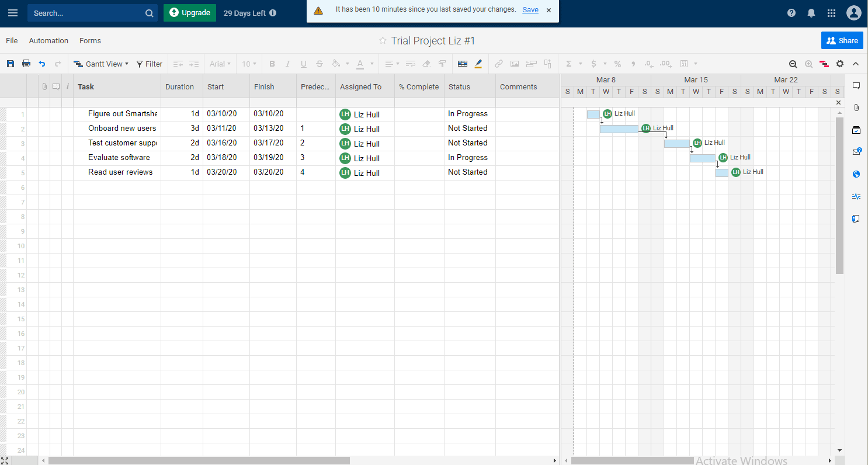Image resolution: width=868 pixels, height=465 pixels.
Task: Open the help question mark icon
Action: pos(791,13)
